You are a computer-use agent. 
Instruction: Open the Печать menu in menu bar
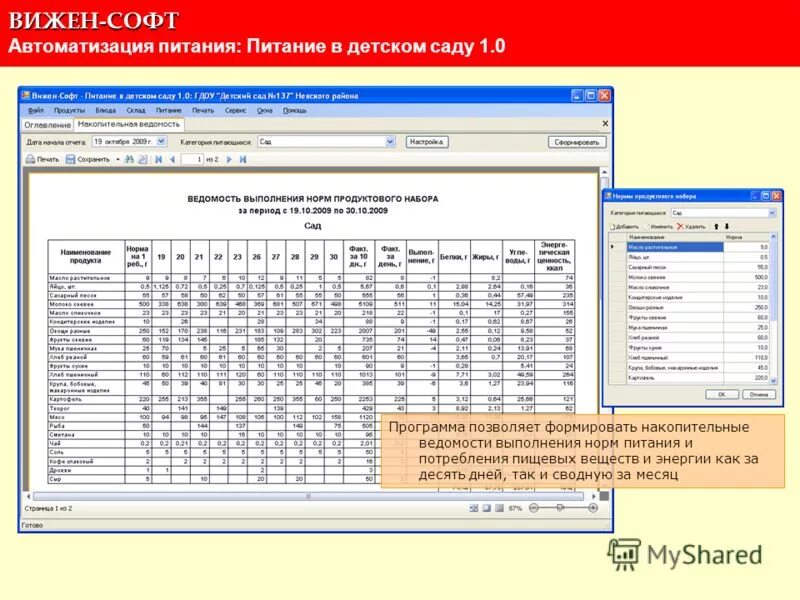coord(203,110)
